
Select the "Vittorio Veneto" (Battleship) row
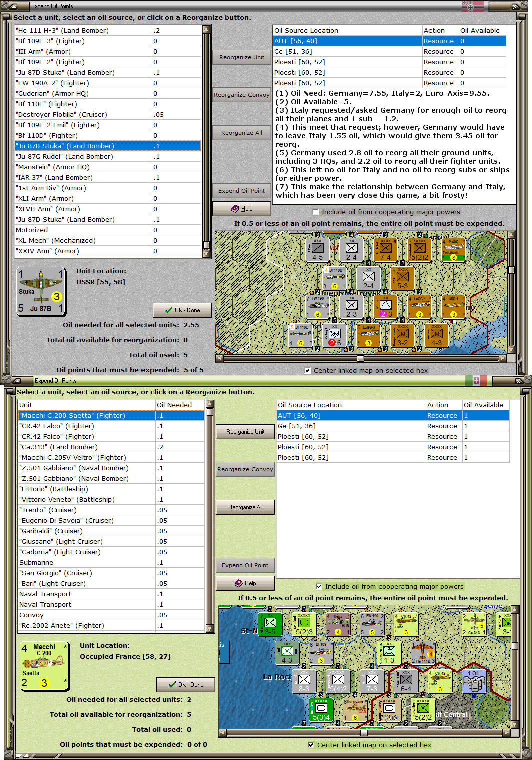tap(111, 499)
